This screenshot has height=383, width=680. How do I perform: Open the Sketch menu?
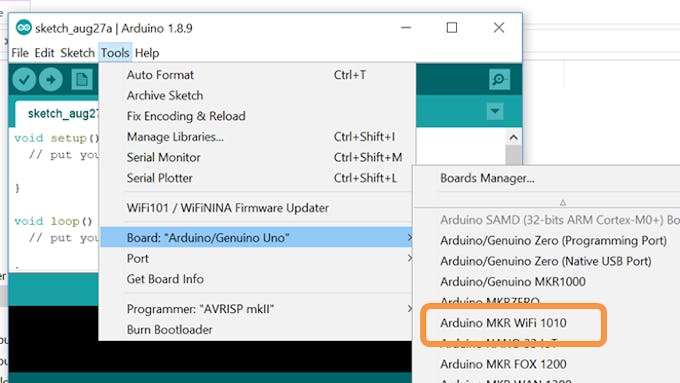pyautogui.click(x=77, y=53)
